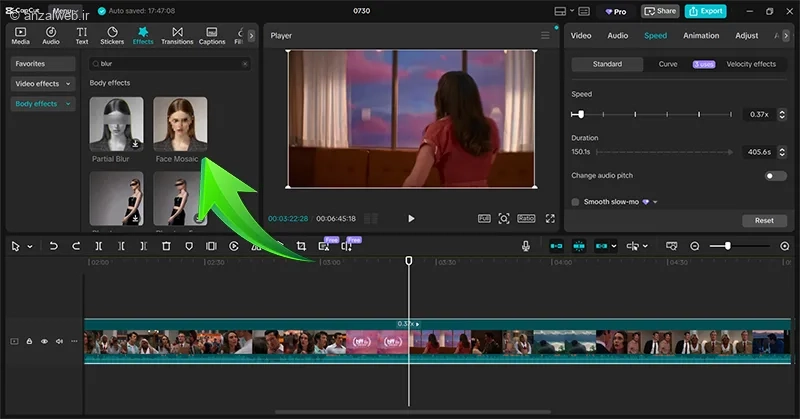800x419 pixels.
Task: Open the selection tool dropdown arrow
Action: click(30, 247)
